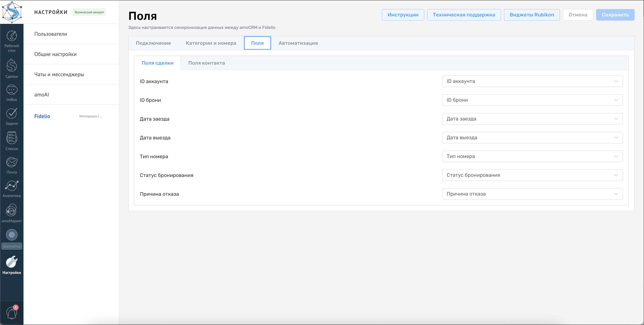644x325 pixels.
Task: Switch to the Автоматизация tab
Action: click(x=298, y=43)
